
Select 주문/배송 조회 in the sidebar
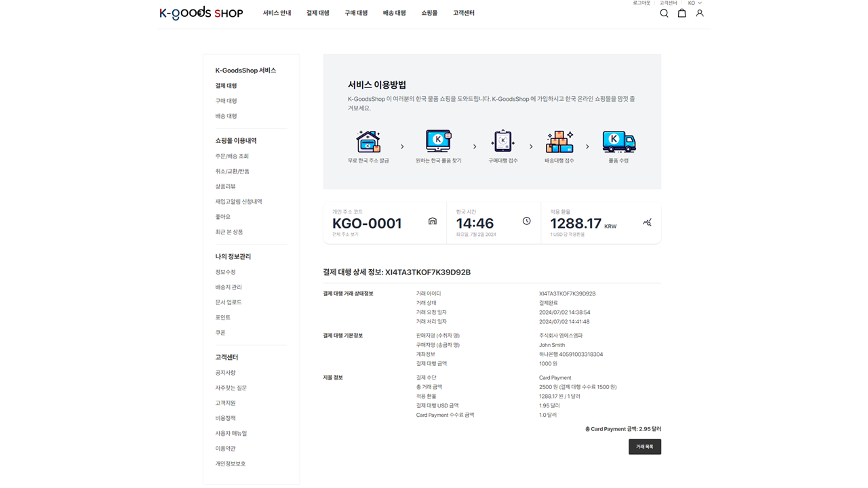click(x=232, y=157)
